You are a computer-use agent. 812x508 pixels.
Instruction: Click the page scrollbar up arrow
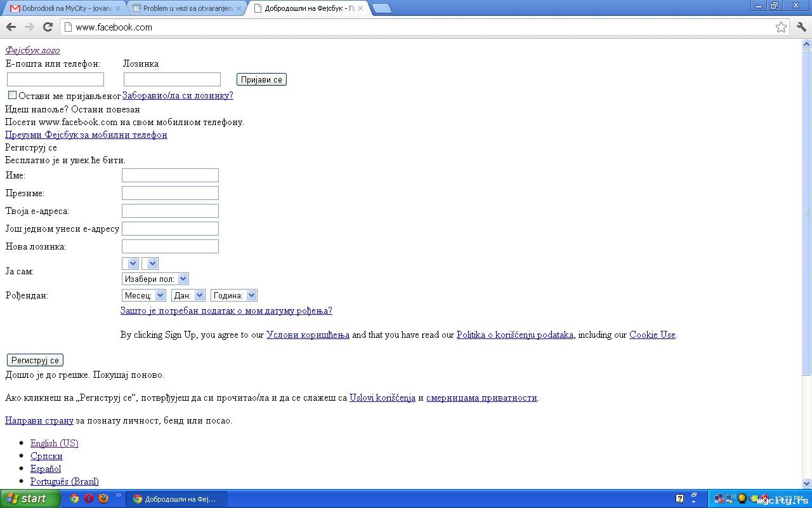pos(807,44)
